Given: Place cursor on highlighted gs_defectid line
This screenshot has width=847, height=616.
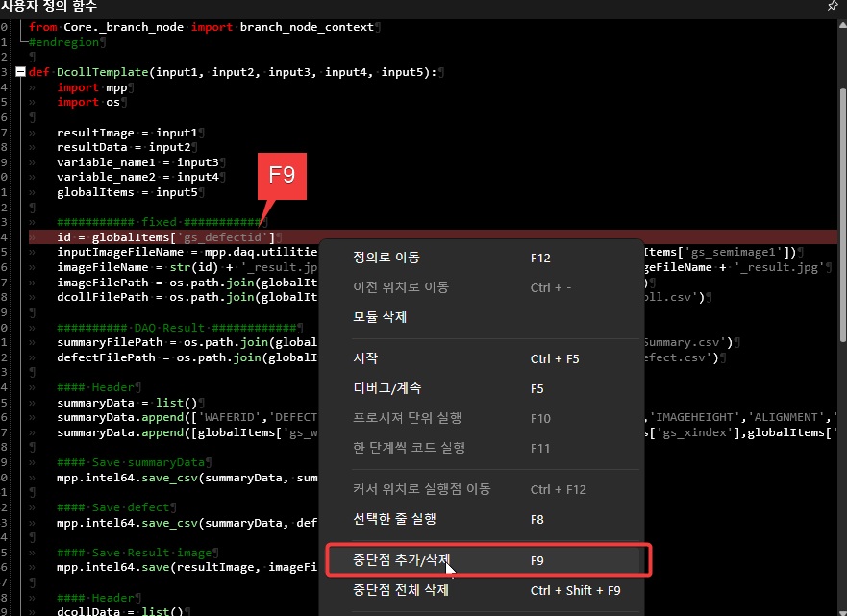Looking at the screenshot, I should point(165,237).
